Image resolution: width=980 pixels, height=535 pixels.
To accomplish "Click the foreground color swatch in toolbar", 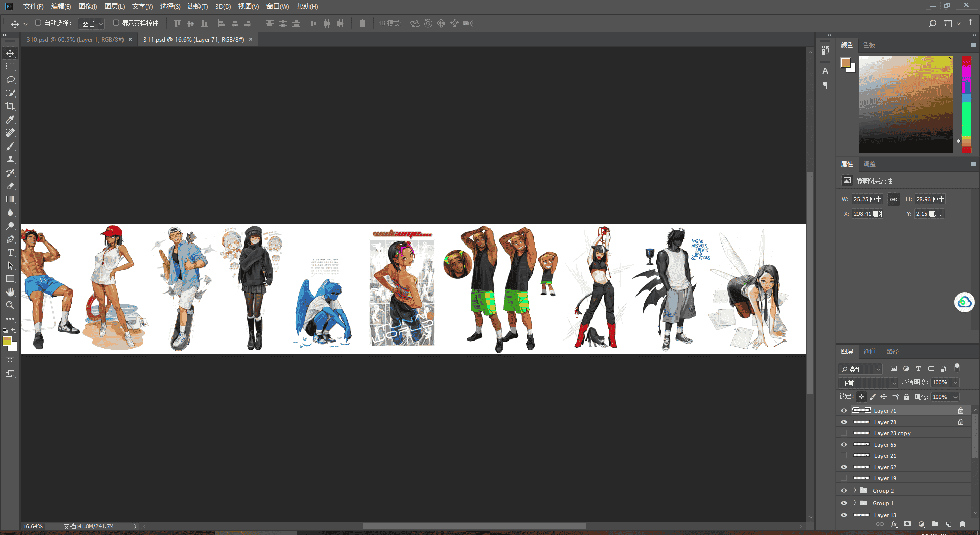I will pyautogui.click(x=7, y=341).
